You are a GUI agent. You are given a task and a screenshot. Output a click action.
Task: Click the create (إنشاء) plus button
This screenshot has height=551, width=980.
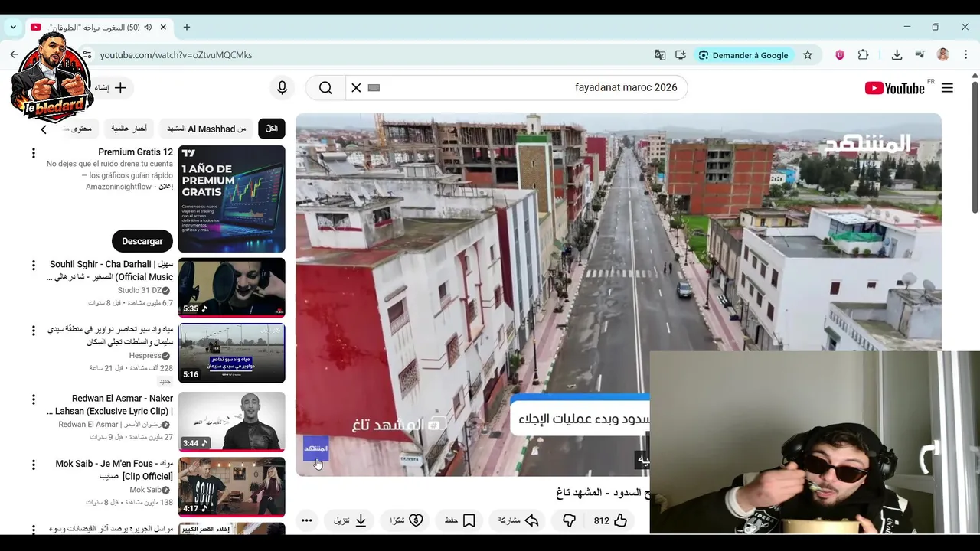point(113,88)
